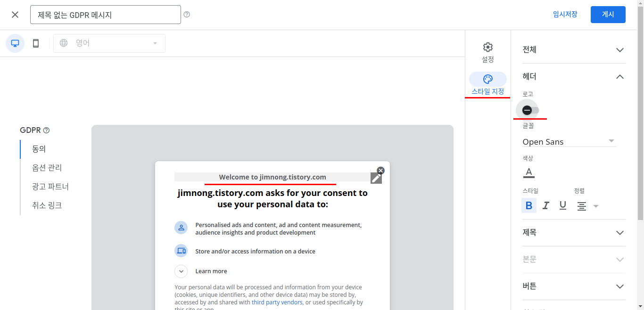Enable underline text styling
Screen dimensions: 644x310
click(x=562, y=205)
